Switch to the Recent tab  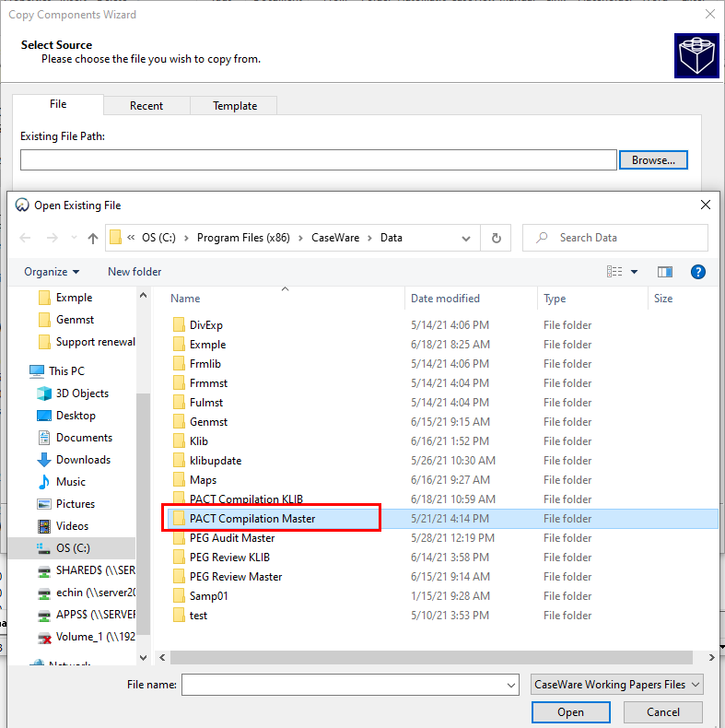pos(146,106)
